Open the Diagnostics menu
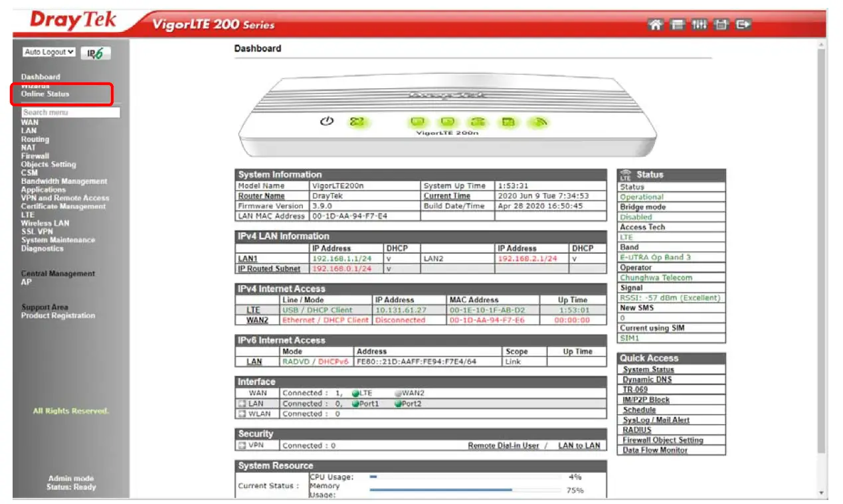The width and height of the screenshot is (843, 504). (x=42, y=249)
